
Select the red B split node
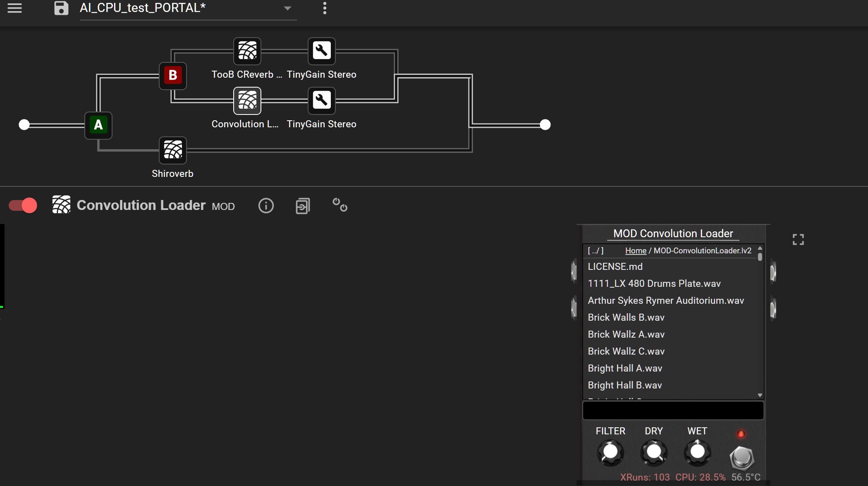coord(173,76)
